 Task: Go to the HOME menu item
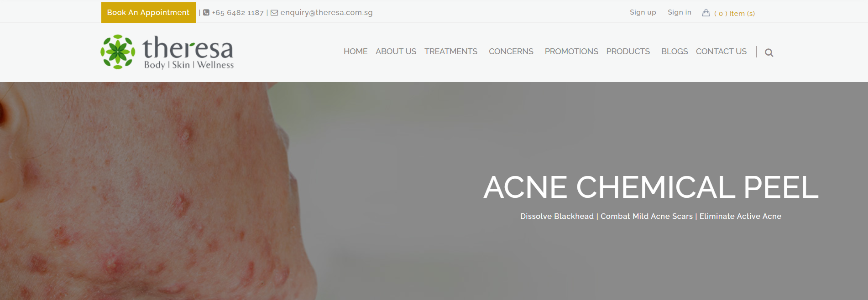(356, 52)
